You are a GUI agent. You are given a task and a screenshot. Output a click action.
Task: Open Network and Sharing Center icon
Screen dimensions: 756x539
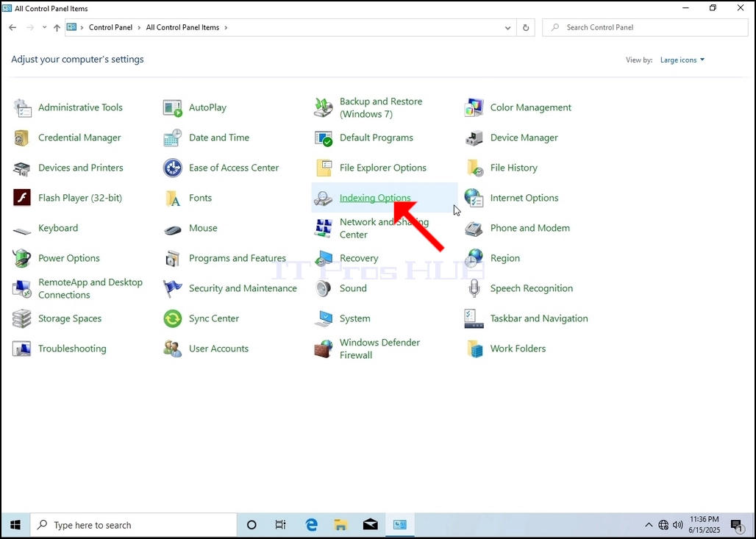tap(323, 228)
